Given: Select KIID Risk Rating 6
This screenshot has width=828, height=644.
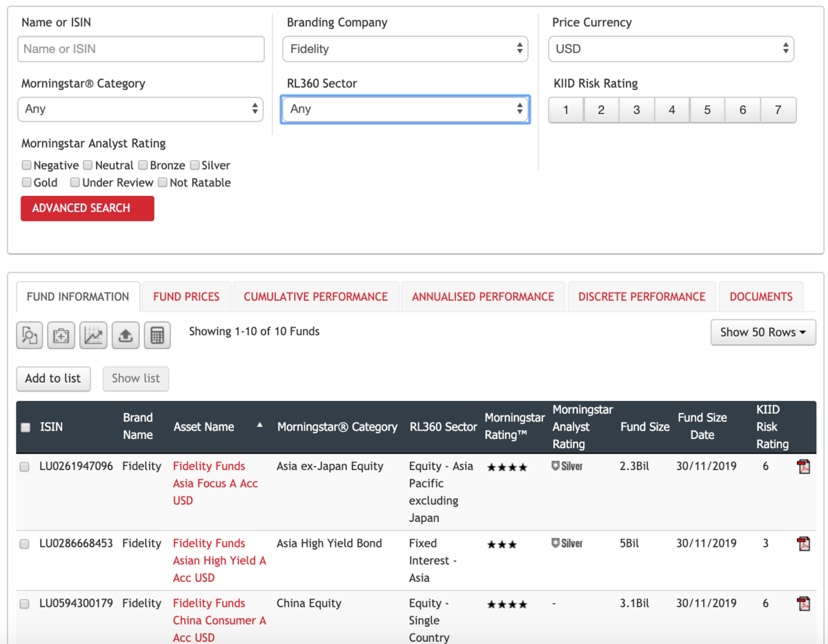Looking at the screenshot, I should (742, 110).
